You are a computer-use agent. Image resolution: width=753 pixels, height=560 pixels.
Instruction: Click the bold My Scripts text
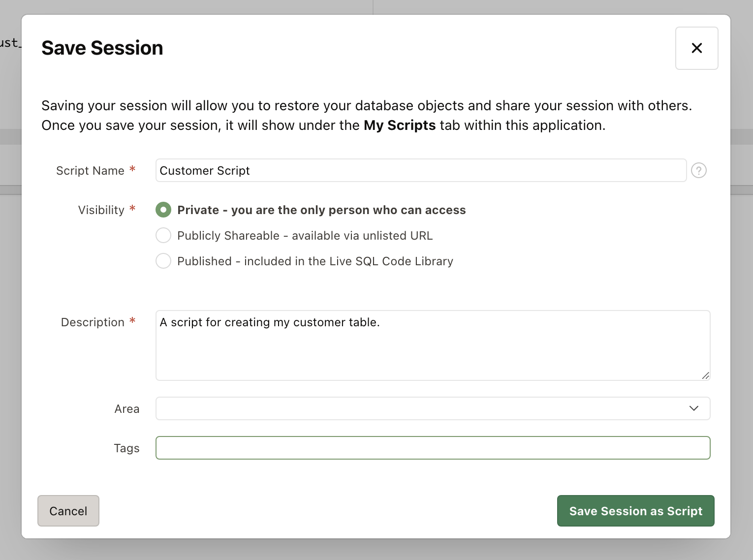[399, 125]
